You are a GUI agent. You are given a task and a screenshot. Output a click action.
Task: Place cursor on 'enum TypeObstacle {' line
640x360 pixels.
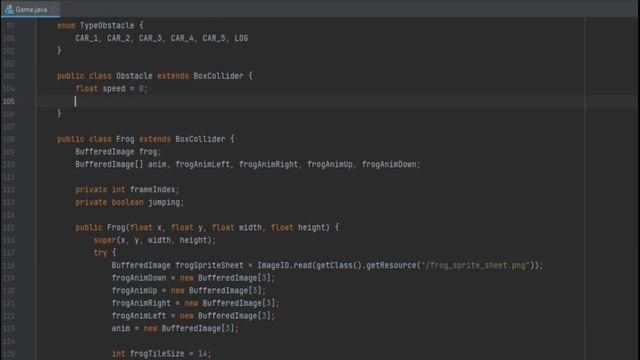(100, 25)
